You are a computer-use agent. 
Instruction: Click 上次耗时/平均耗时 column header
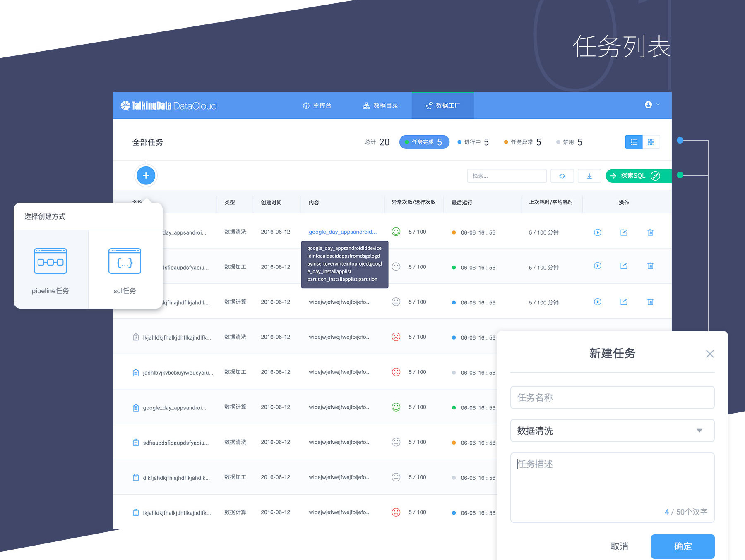551,202
